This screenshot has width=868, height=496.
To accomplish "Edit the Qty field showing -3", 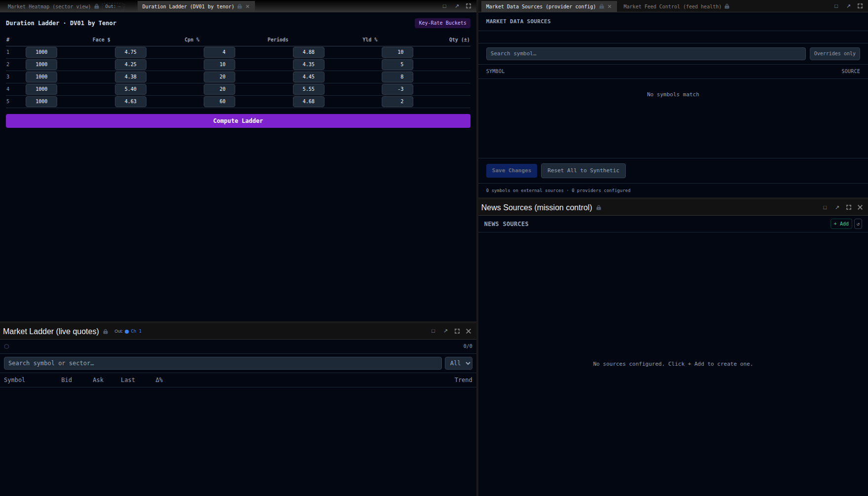I will tap(398, 89).
